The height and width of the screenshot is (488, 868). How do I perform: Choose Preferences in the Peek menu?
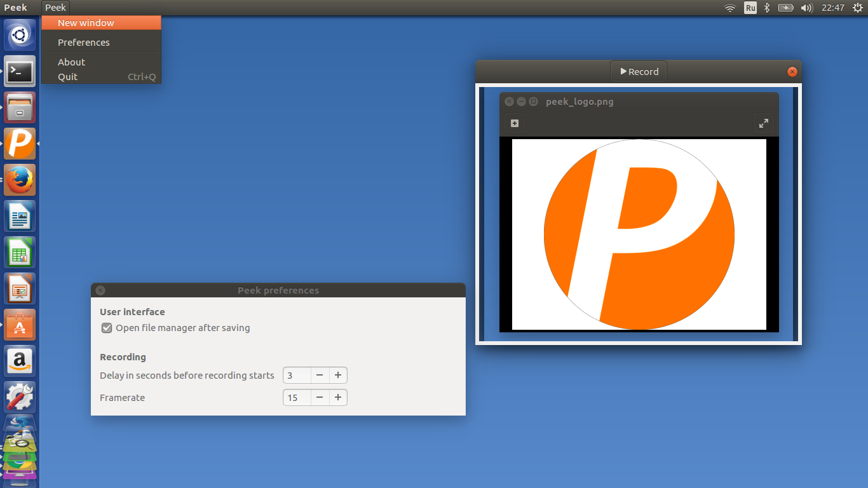(x=101, y=43)
